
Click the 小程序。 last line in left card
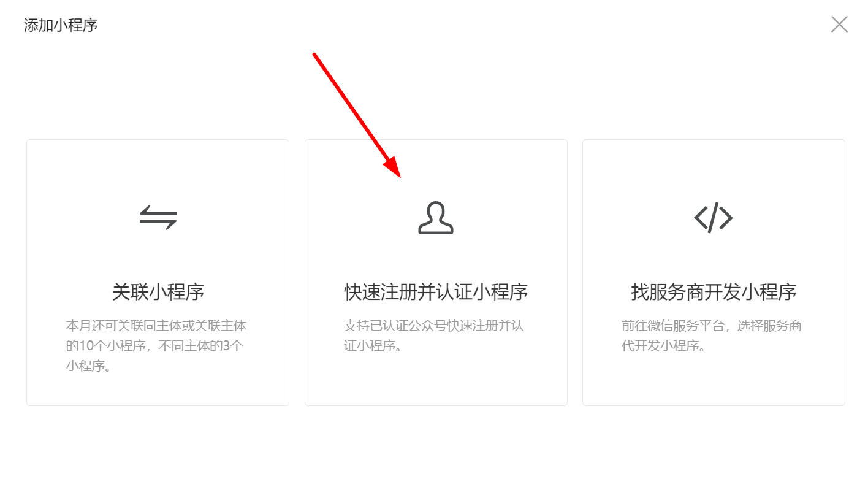pos(88,367)
